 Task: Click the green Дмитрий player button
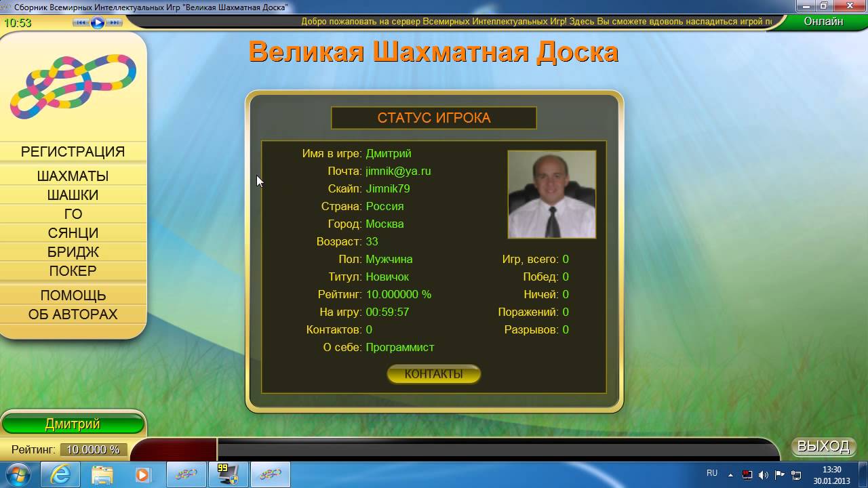[73, 424]
